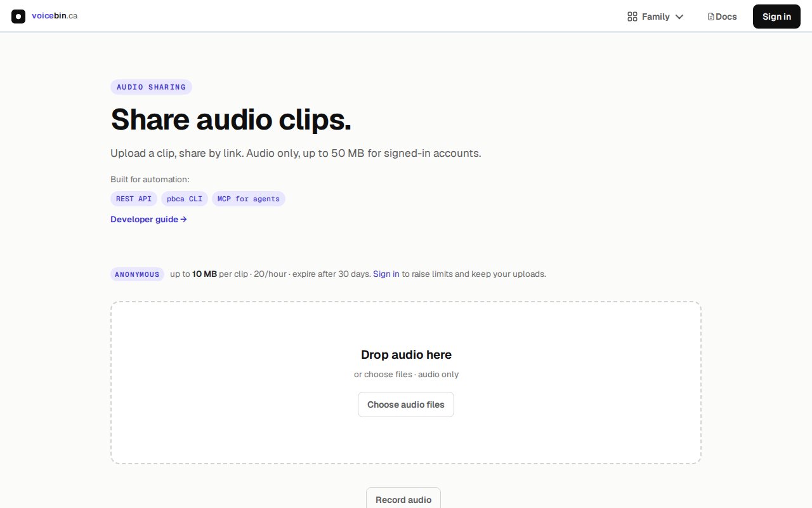The width and height of the screenshot is (812, 508).
Task: Click the ANONYMOUS badge
Action: (x=137, y=274)
